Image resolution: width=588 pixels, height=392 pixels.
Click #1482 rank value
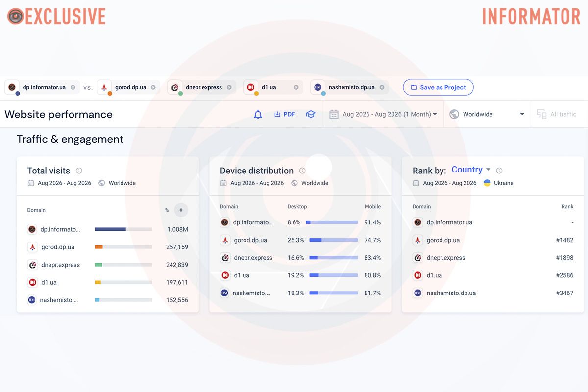tap(564, 240)
